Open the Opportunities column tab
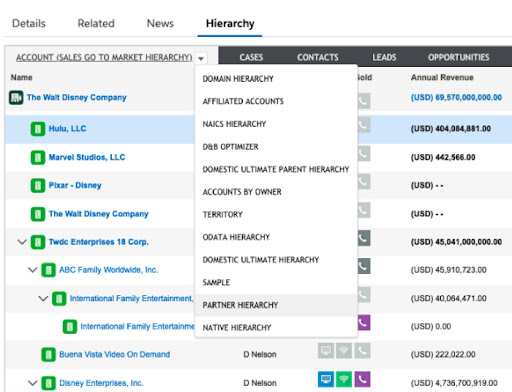The width and height of the screenshot is (512, 392). 459,57
